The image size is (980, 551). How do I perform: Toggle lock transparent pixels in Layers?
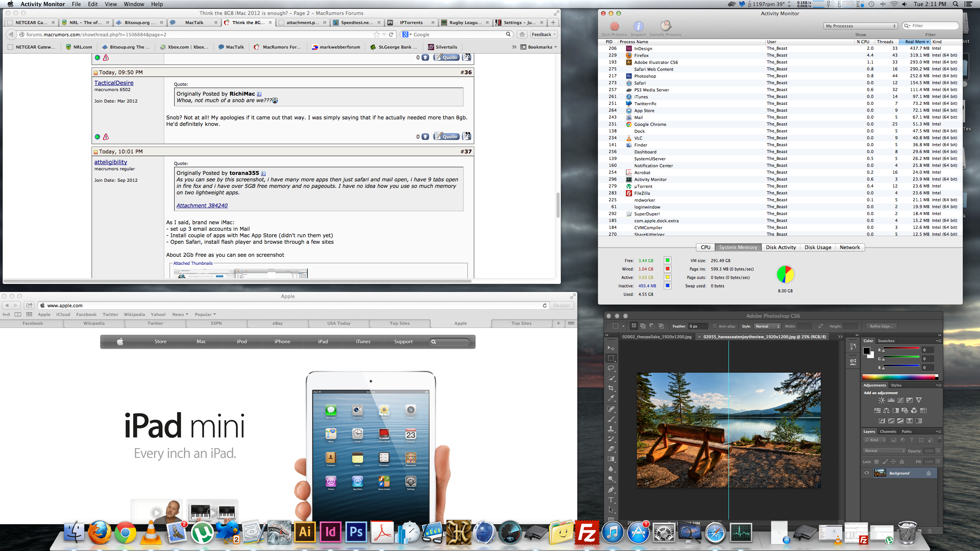877,461
